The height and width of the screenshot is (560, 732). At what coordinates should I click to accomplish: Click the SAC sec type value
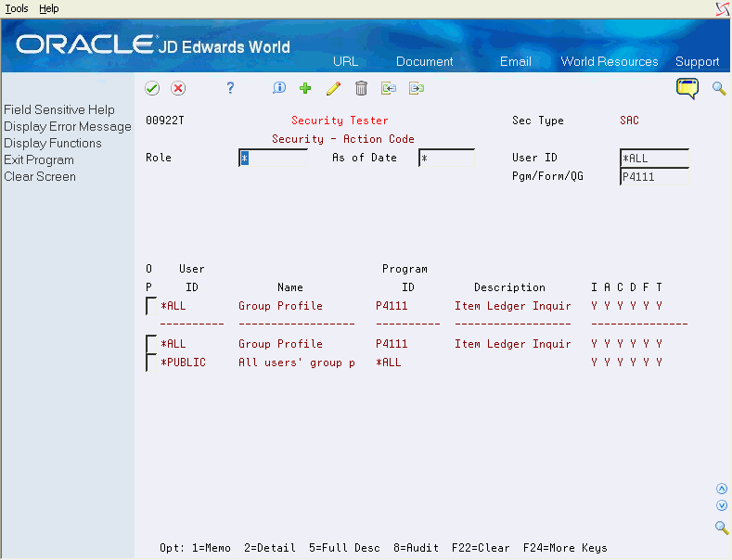[x=629, y=121]
